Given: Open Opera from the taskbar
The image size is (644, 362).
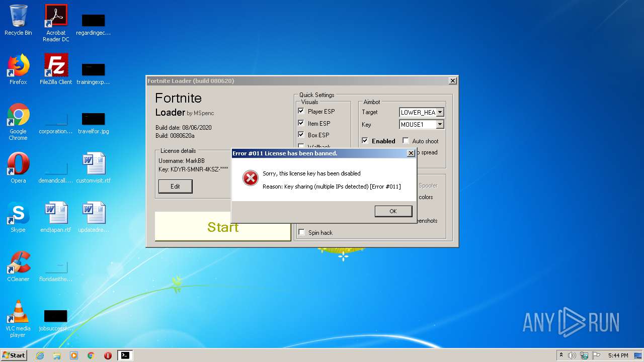Looking at the screenshot, I should pyautogui.click(x=108, y=355).
